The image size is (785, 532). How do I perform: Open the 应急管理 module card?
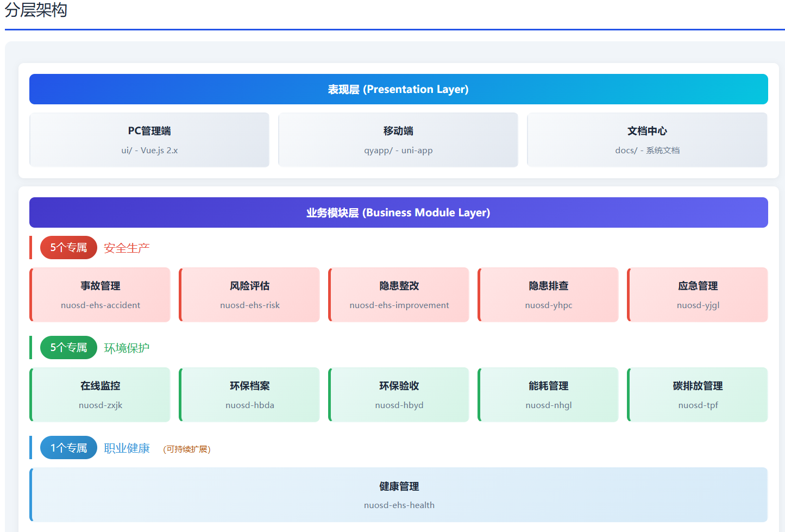698,295
